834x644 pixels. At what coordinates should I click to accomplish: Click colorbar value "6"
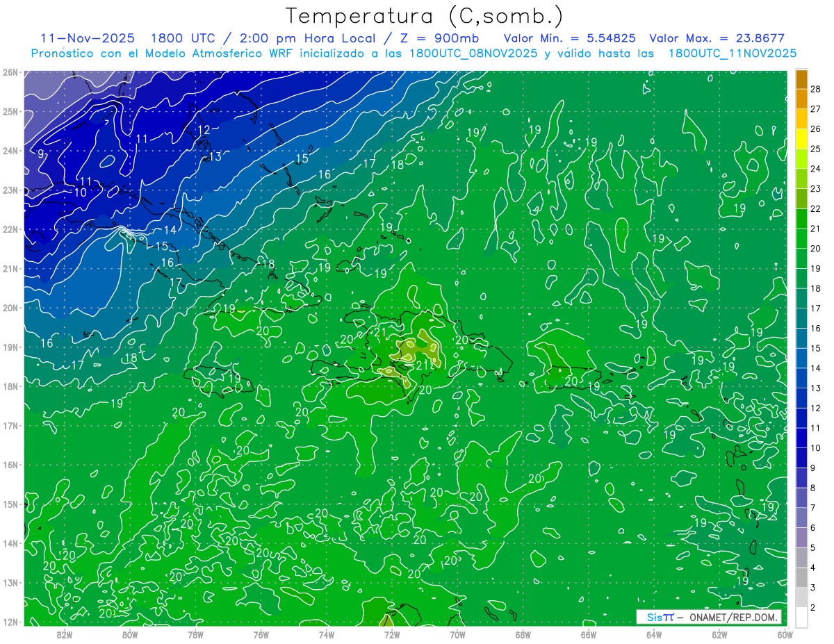point(813,528)
